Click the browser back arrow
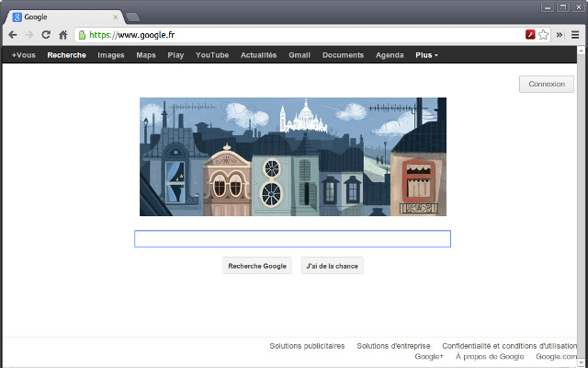588x368 pixels. (13, 35)
